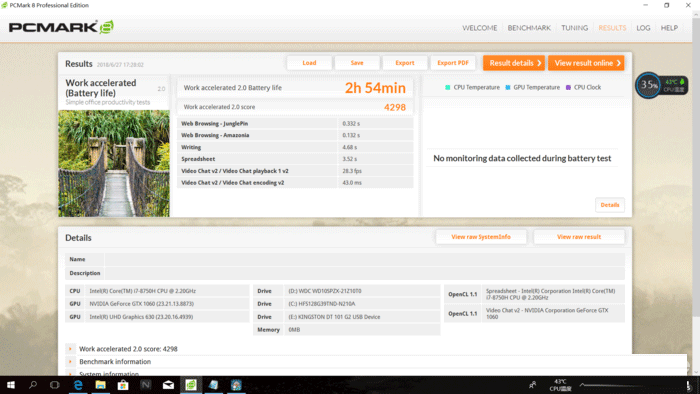Click the 4298 score value

(395, 107)
